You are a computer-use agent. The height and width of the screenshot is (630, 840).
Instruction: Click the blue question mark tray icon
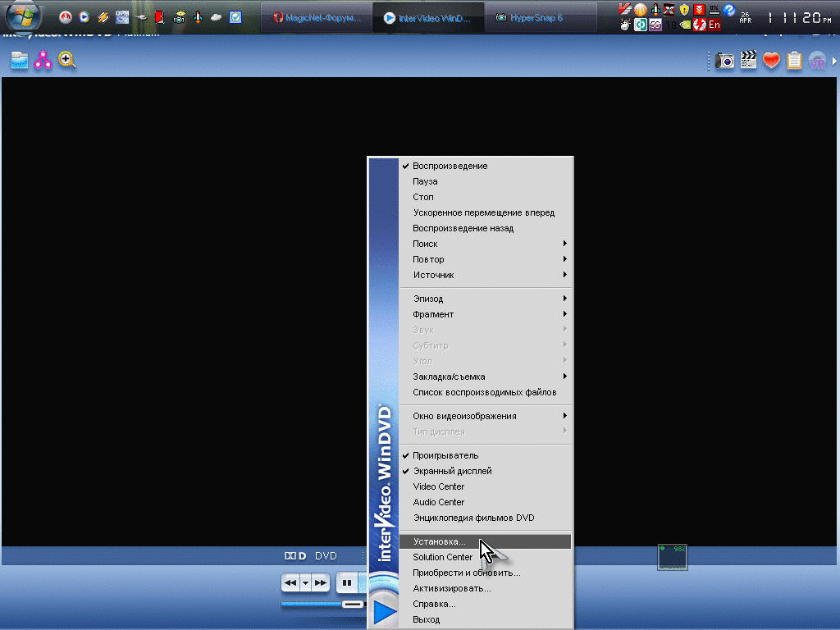[729, 9]
